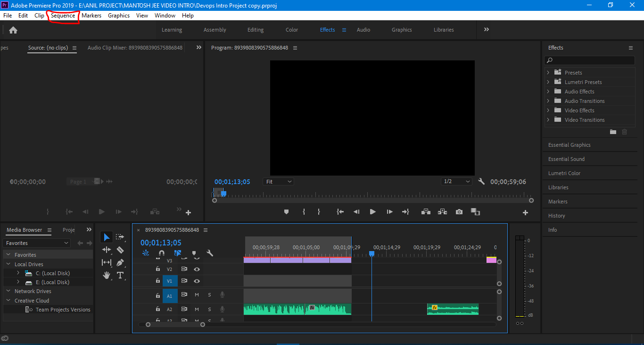Add marker in Program monitor
Image resolution: width=644 pixels, height=345 pixels.
tap(286, 212)
